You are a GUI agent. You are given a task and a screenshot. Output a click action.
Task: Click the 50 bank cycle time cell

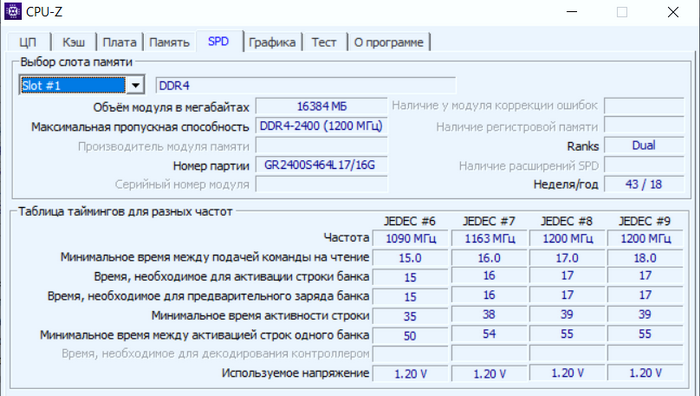pos(410,336)
